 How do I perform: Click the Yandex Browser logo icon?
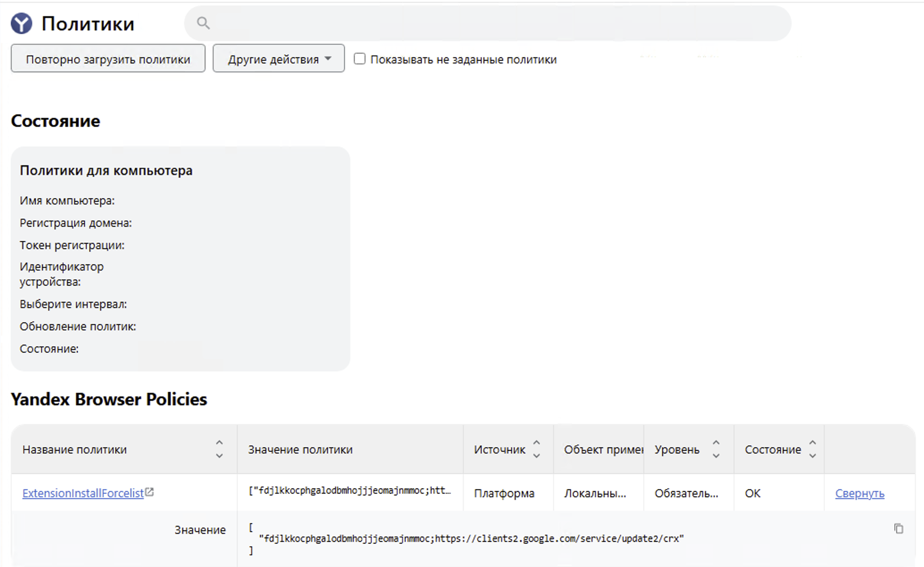click(21, 23)
